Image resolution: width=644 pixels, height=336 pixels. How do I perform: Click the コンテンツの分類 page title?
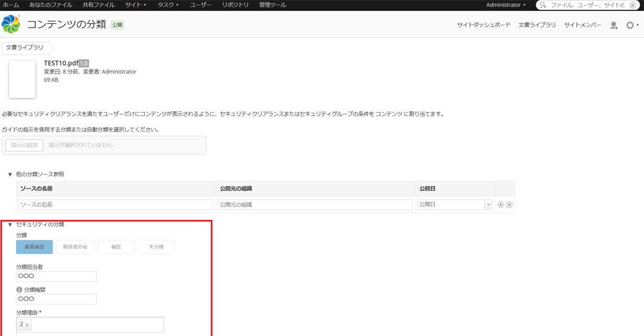[x=66, y=24]
